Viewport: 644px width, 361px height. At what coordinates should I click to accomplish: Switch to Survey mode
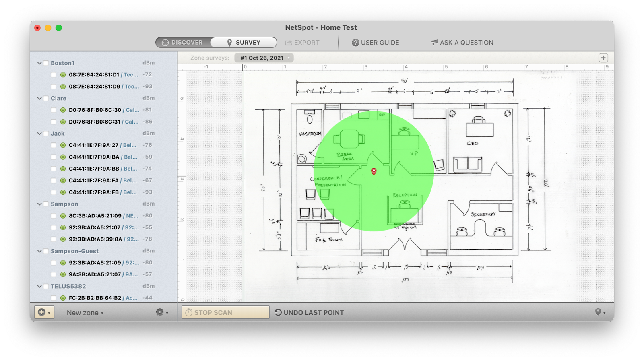(244, 42)
